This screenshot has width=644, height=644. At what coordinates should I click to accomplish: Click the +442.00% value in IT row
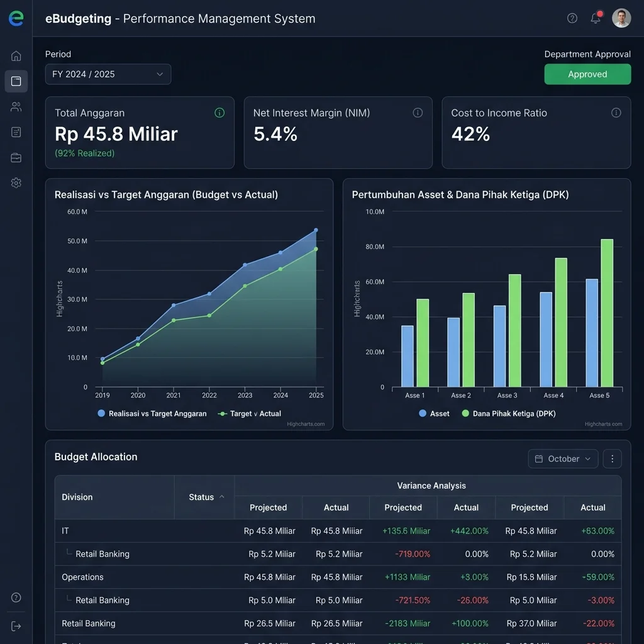(x=469, y=531)
